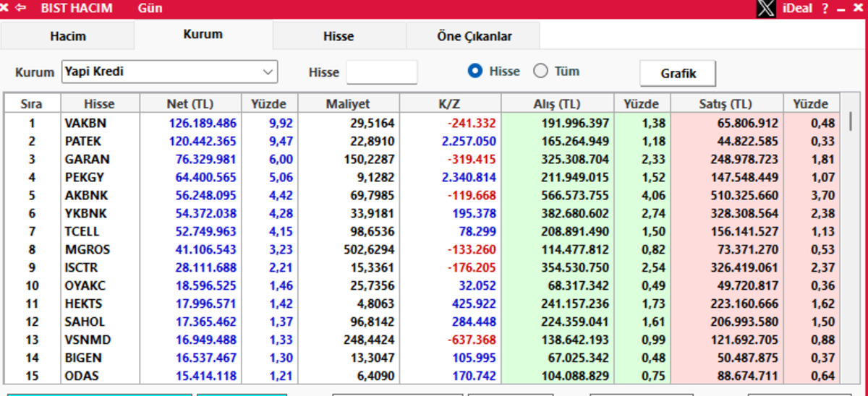The image size is (868, 396).
Task: Select the SAHOL stock cell
Action: click(x=101, y=322)
